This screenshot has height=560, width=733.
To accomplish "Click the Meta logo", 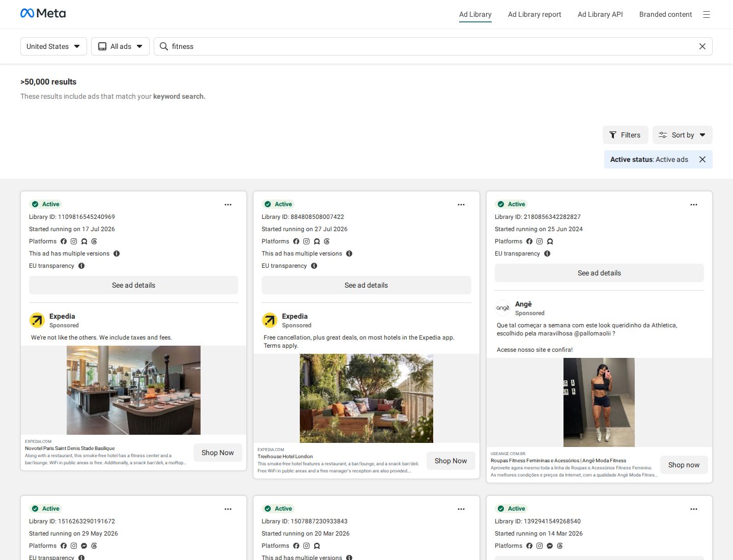I will [43, 13].
